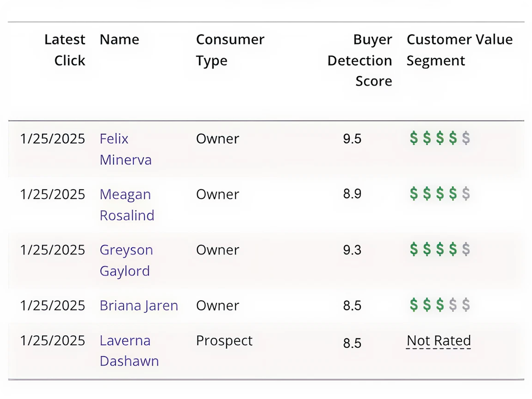Image resolution: width=532 pixels, height=399 pixels.
Task: Click the 9.5 buyer detection score cell
Action: pyautogui.click(x=352, y=139)
